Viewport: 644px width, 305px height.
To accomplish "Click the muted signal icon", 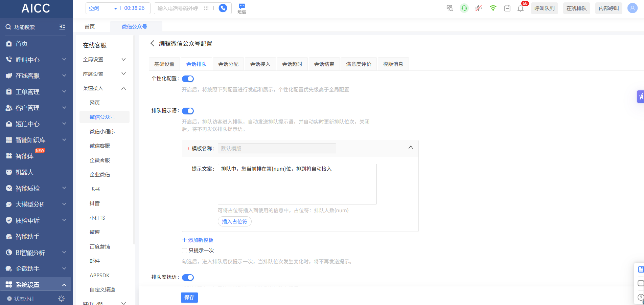I will point(478,8).
